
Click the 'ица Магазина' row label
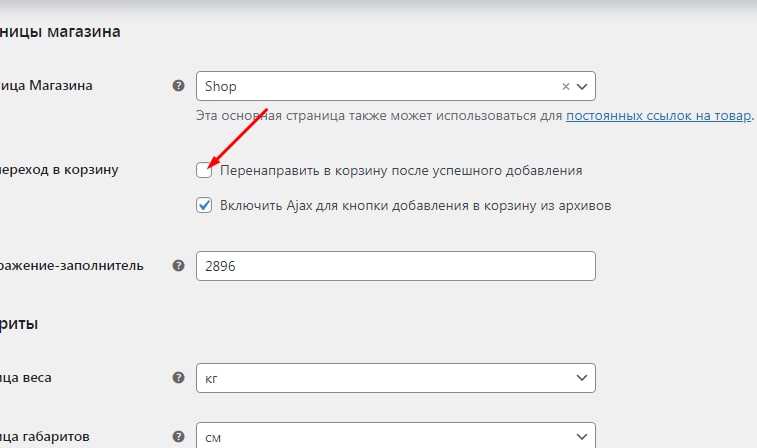46,86
